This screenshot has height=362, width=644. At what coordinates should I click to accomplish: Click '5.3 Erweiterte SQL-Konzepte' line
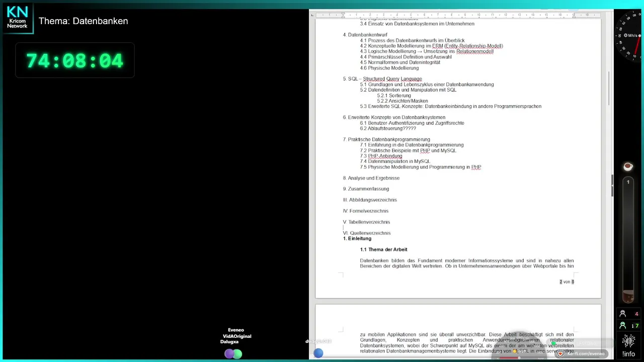pos(451,107)
